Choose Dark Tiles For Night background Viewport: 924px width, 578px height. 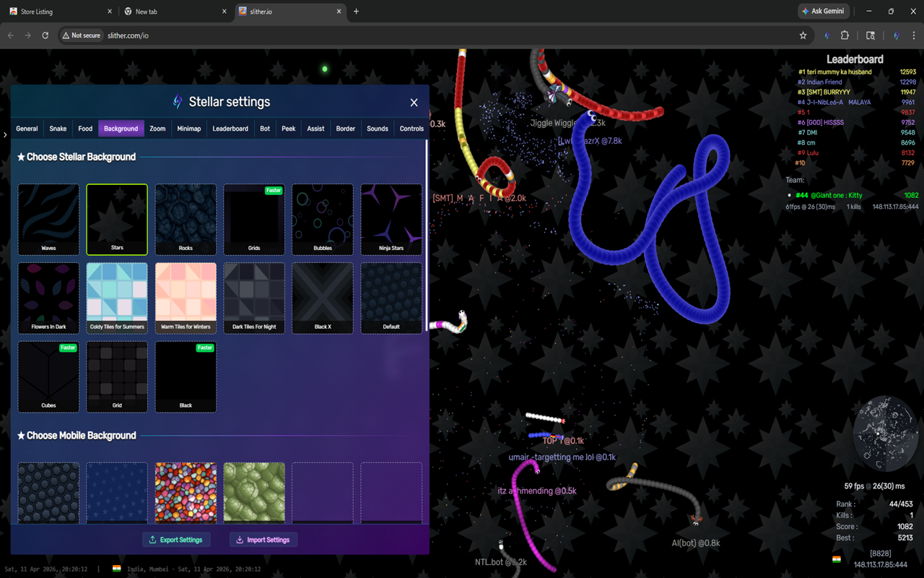tap(254, 298)
